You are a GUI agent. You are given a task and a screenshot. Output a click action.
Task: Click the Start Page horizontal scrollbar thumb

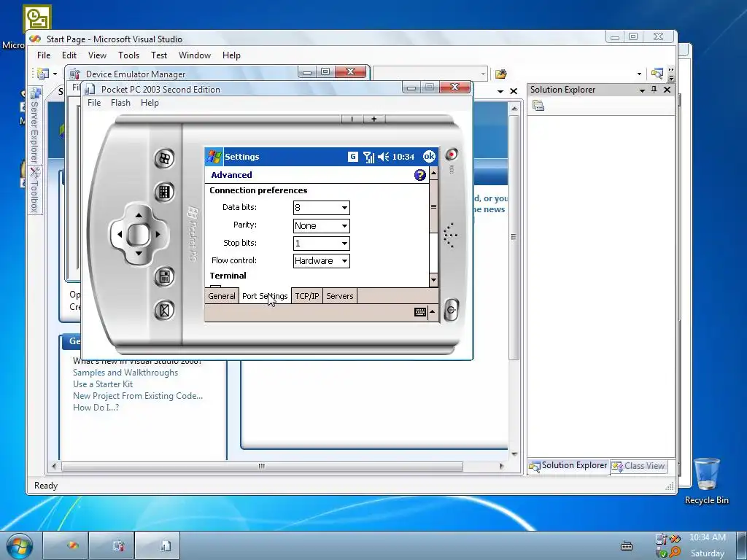tap(262, 466)
